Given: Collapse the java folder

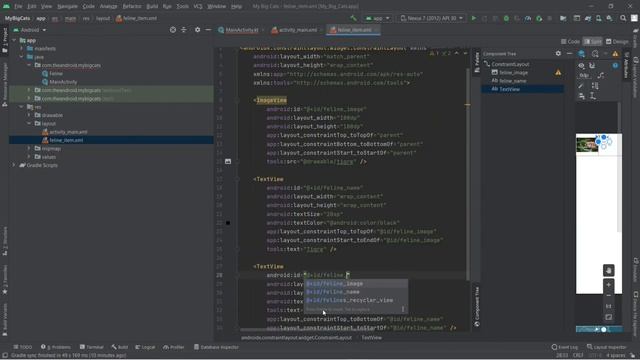Looking at the screenshot, I should click(22, 57).
